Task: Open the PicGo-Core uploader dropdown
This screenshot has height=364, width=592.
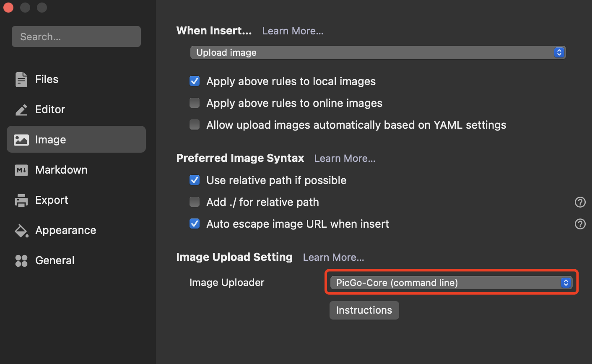Action: pos(451,283)
